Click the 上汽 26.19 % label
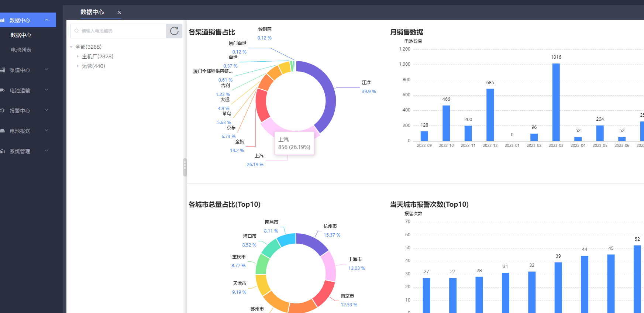This screenshot has height=313, width=644. tap(255, 160)
